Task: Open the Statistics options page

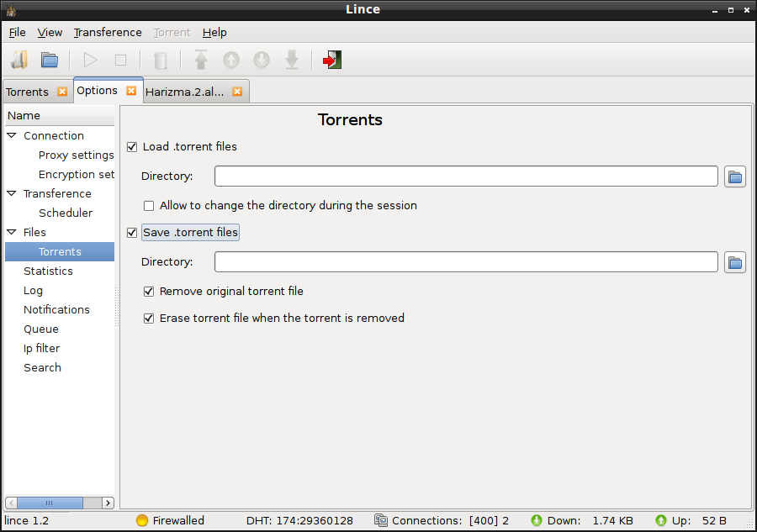Action: [x=48, y=271]
